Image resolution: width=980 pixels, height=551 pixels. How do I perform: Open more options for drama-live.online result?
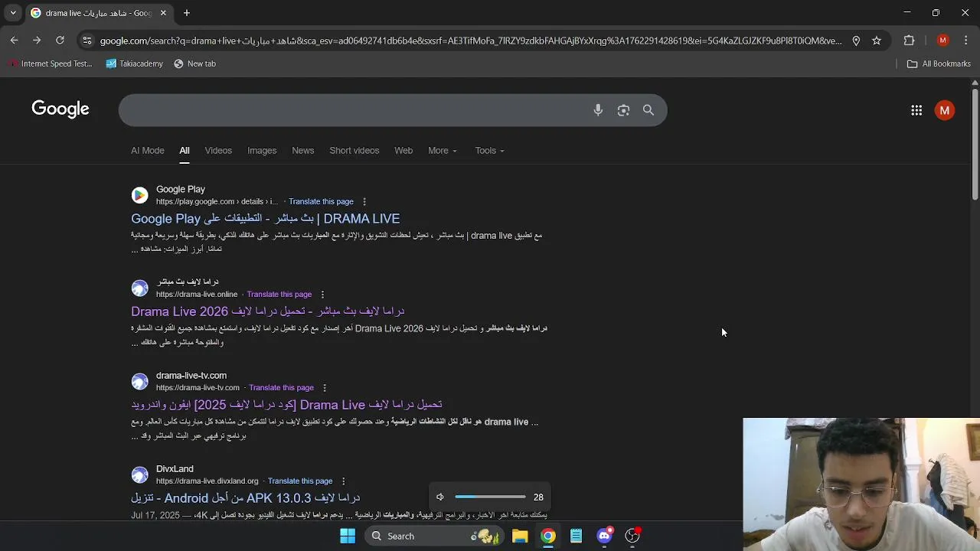coord(322,295)
